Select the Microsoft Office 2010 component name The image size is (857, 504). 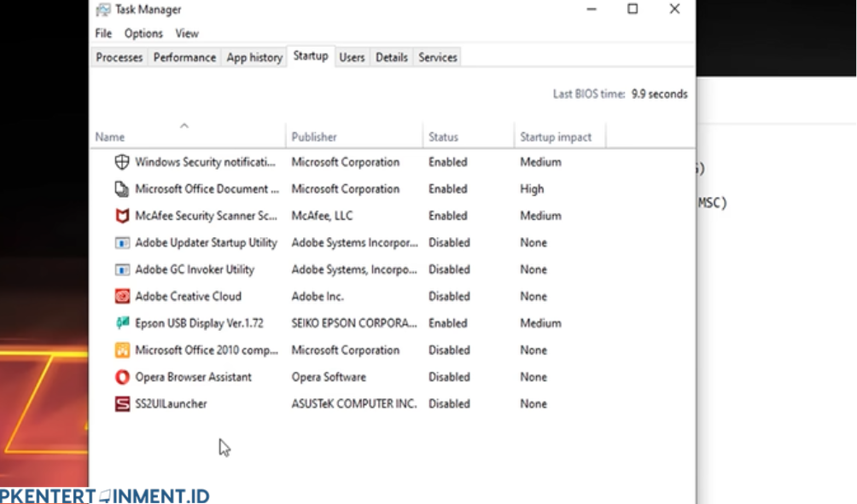[x=207, y=350]
